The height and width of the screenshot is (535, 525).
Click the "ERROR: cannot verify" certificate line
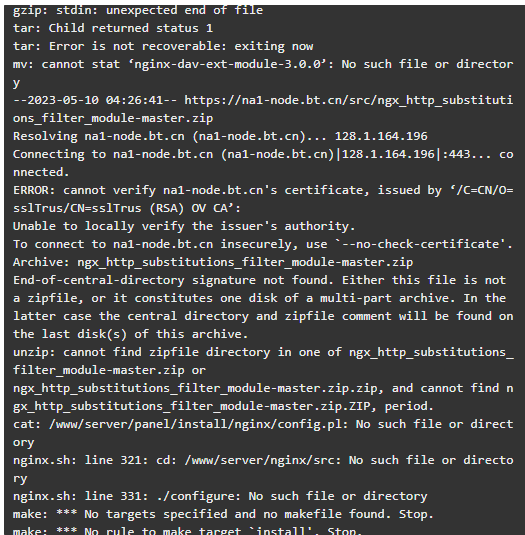(263, 190)
